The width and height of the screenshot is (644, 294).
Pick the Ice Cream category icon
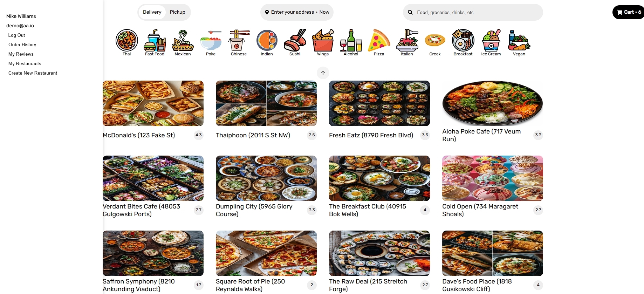pyautogui.click(x=491, y=40)
